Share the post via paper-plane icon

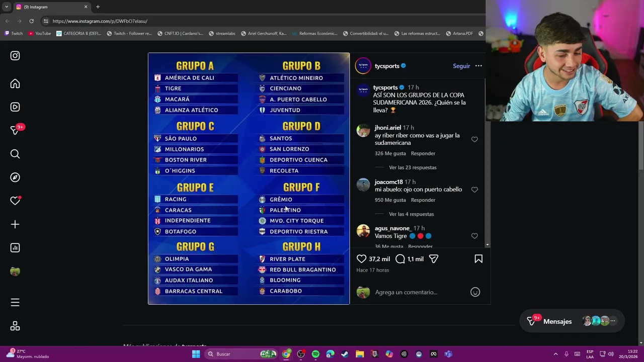click(x=434, y=259)
